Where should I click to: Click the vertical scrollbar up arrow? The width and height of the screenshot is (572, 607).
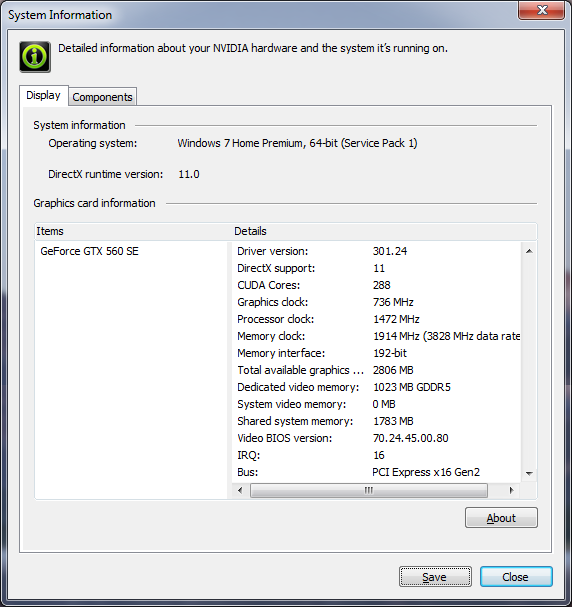pos(529,251)
